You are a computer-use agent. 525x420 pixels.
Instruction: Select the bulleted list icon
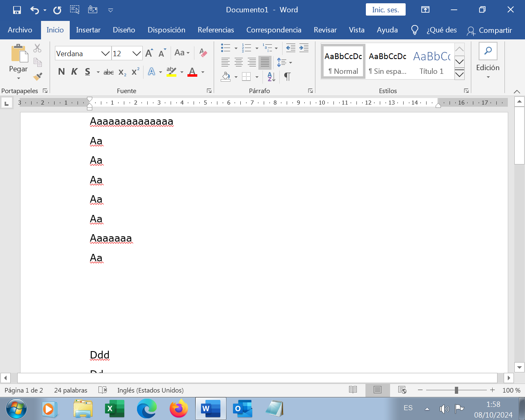225,47
